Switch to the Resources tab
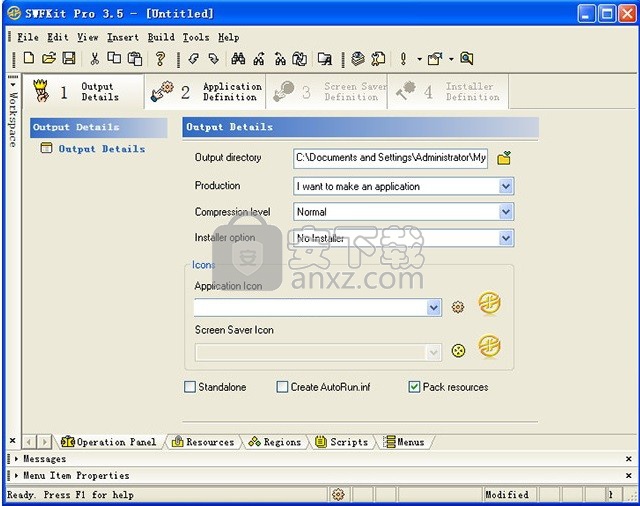The height and width of the screenshot is (506, 640). (203, 442)
